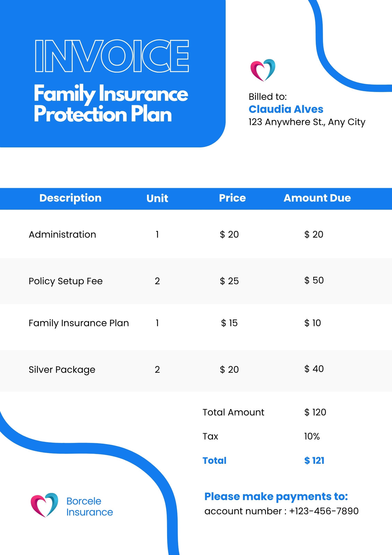Click the Amount Due column header
The image size is (392, 555).
click(x=317, y=198)
